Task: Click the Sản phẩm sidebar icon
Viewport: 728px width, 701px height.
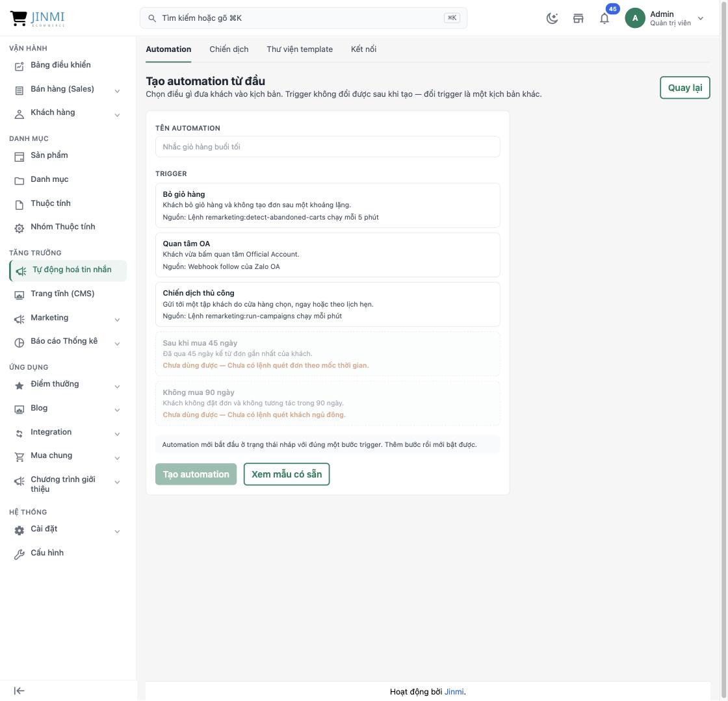Action: (19, 157)
